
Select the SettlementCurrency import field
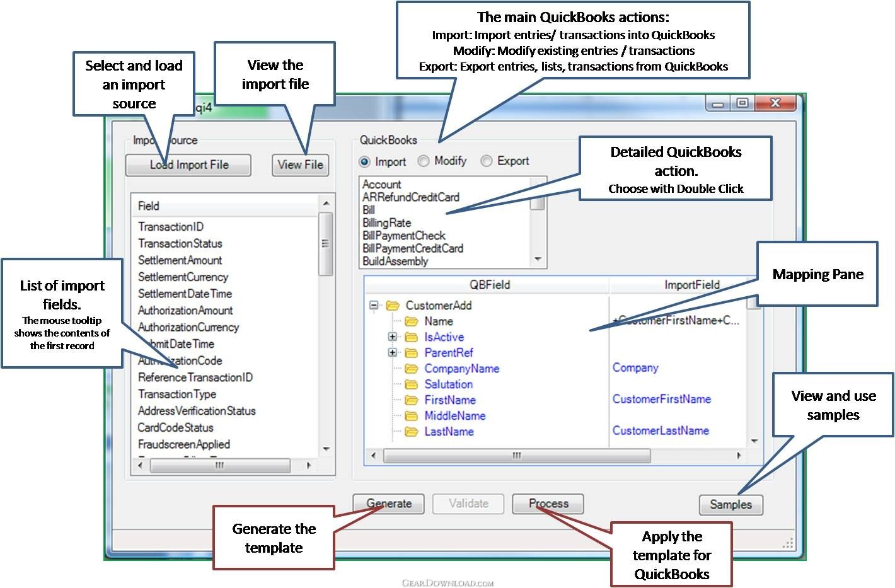point(183,277)
